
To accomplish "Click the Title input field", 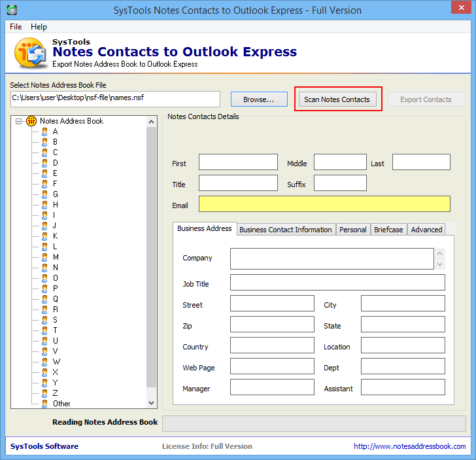I will 238,183.
